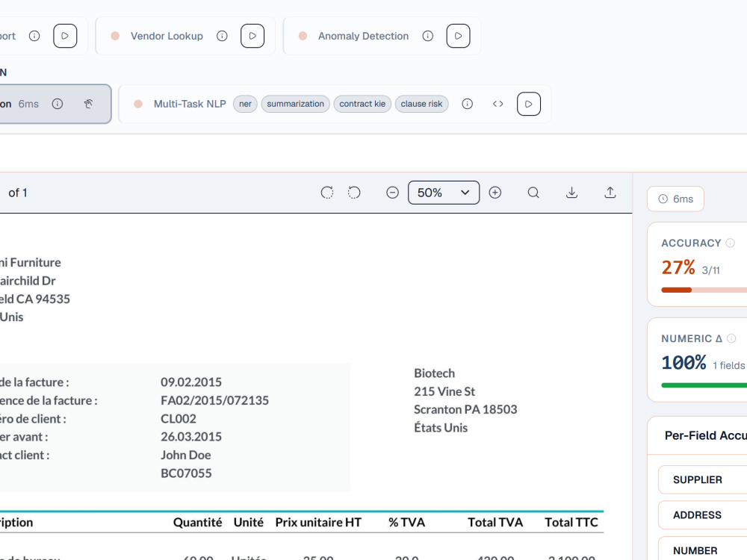Zoom out of the document
Screen dimensions: 747x560
(393, 193)
